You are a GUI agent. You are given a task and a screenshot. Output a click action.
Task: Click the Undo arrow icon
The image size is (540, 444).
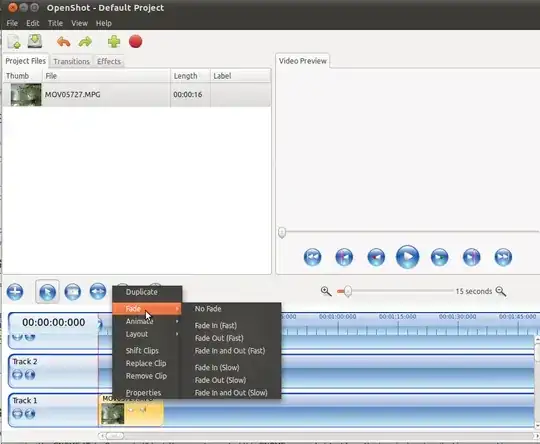(x=64, y=42)
